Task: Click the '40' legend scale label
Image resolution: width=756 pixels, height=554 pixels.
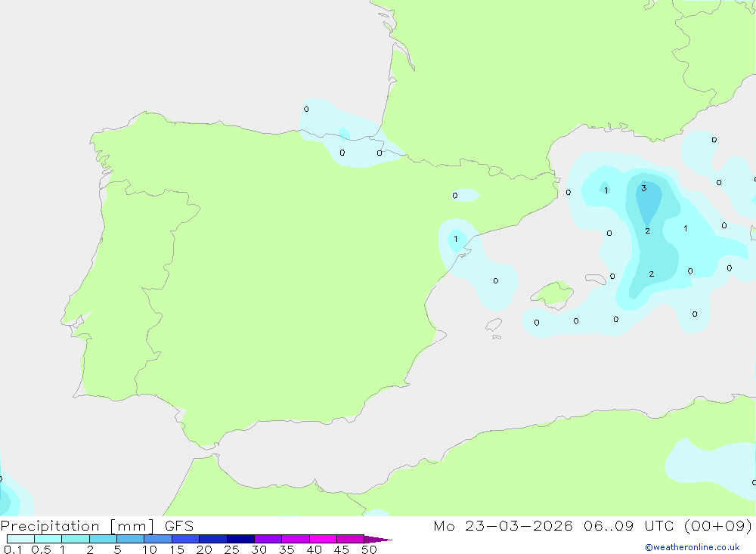Action: click(x=314, y=549)
